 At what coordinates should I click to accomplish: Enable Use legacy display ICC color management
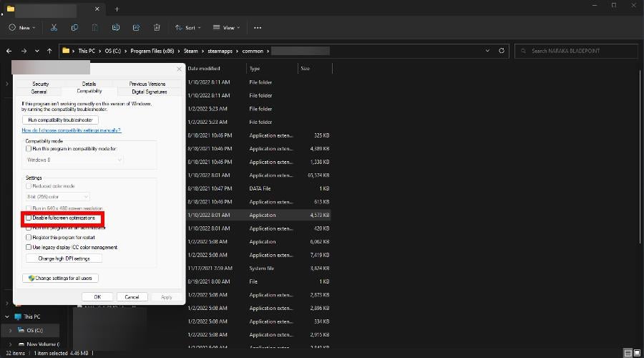pyautogui.click(x=29, y=247)
